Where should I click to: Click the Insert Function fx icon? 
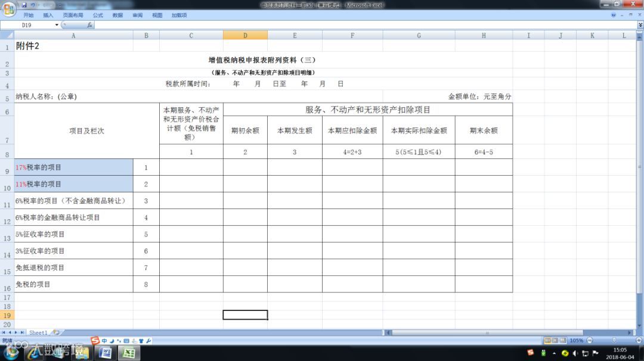pos(89,25)
